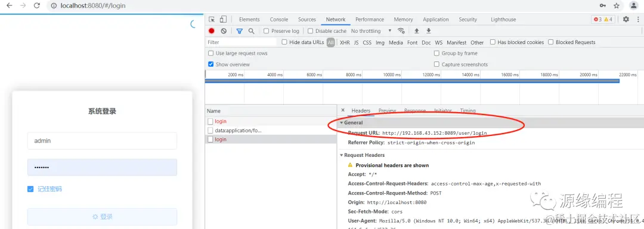Viewport: 644px width, 229px height.
Task: Select the All request type filter
Action: tap(330, 42)
